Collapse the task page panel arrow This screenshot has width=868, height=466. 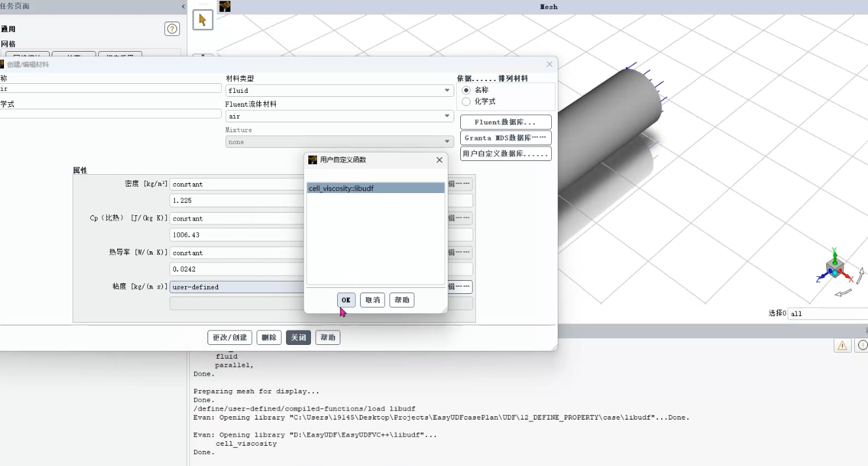(183, 7)
